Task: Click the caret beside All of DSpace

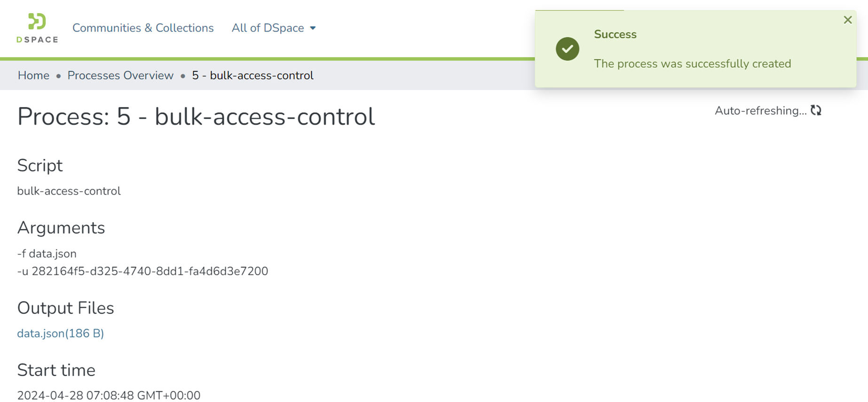Action: 313,28
